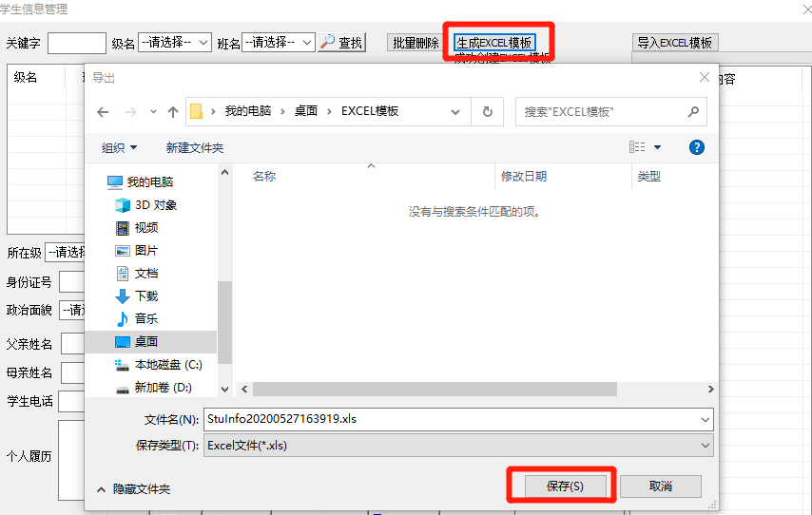Click the file list horizontal scrollbar
Screen dimensions: 812x515
click(435, 389)
